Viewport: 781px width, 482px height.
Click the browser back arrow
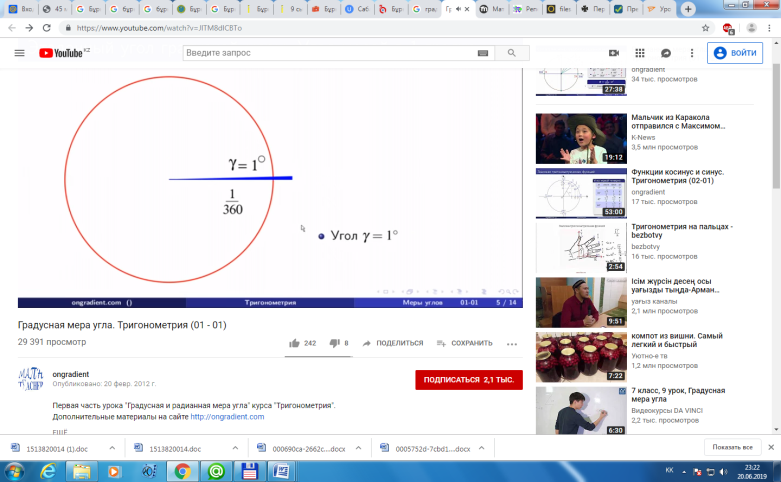(x=12, y=28)
